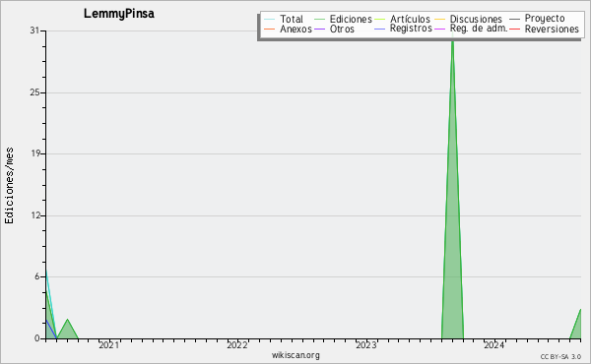Click the blue Registros line at chart start

click(50, 329)
